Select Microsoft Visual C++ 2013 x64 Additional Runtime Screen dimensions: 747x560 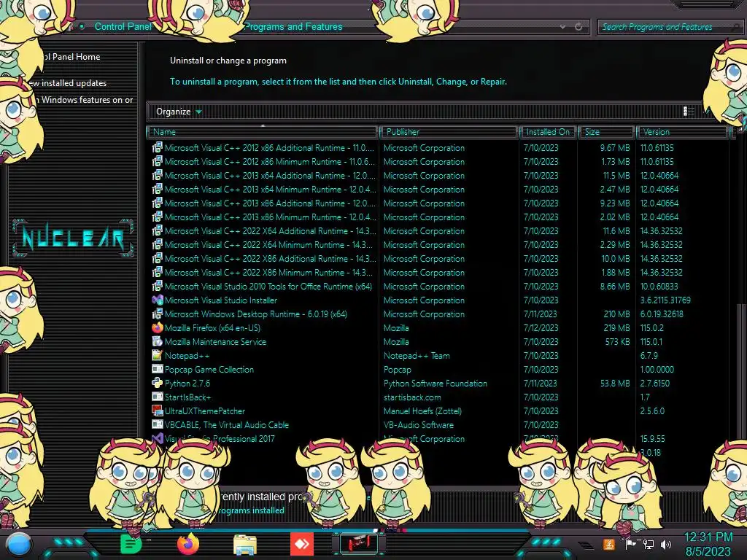pyautogui.click(x=270, y=175)
